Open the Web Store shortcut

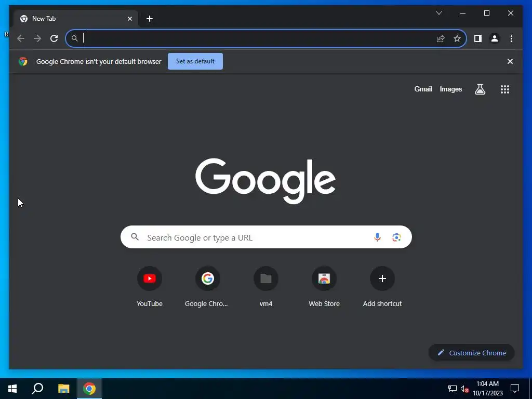(x=324, y=287)
